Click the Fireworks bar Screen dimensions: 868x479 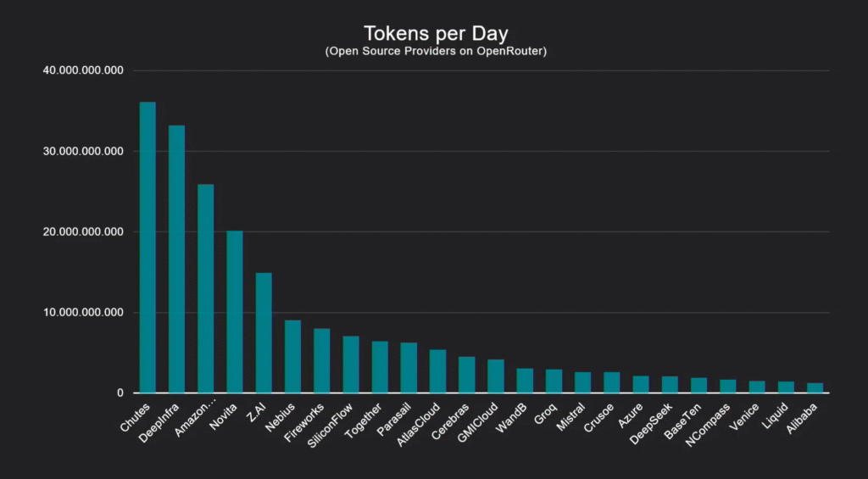click(321, 361)
